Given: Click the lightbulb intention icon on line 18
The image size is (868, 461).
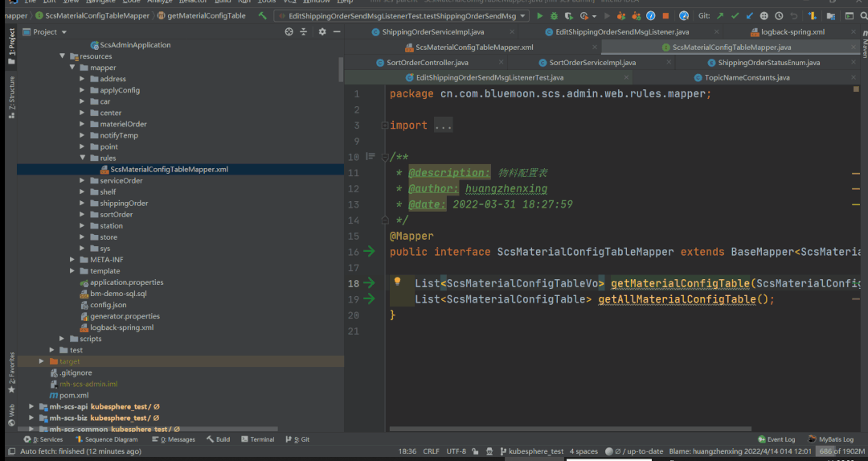Looking at the screenshot, I should [397, 282].
